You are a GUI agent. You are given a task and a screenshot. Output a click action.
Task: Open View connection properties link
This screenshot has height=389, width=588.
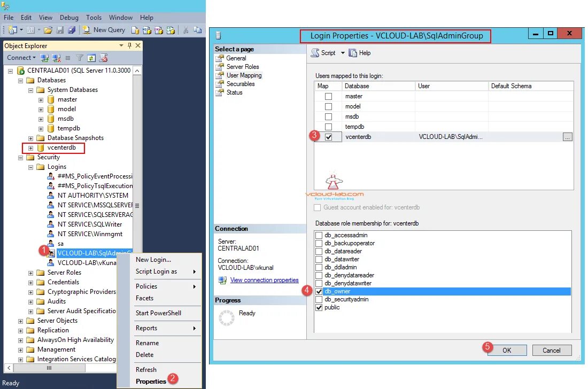(265, 280)
